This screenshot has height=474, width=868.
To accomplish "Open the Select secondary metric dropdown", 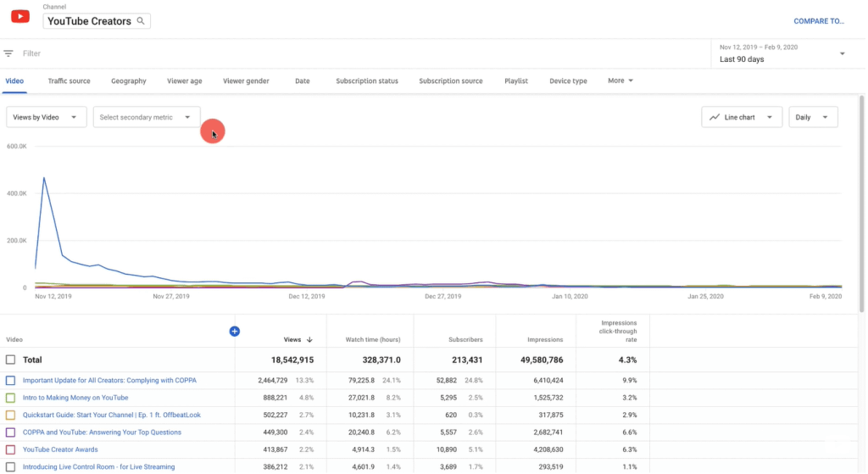I will click(x=147, y=117).
